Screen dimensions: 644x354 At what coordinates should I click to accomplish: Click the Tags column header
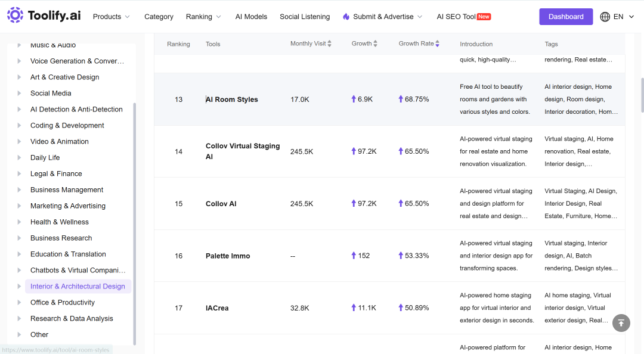click(x=551, y=44)
